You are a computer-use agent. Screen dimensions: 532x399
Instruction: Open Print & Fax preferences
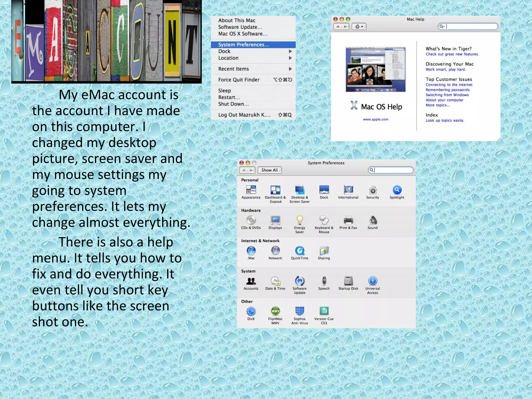tap(348, 223)
